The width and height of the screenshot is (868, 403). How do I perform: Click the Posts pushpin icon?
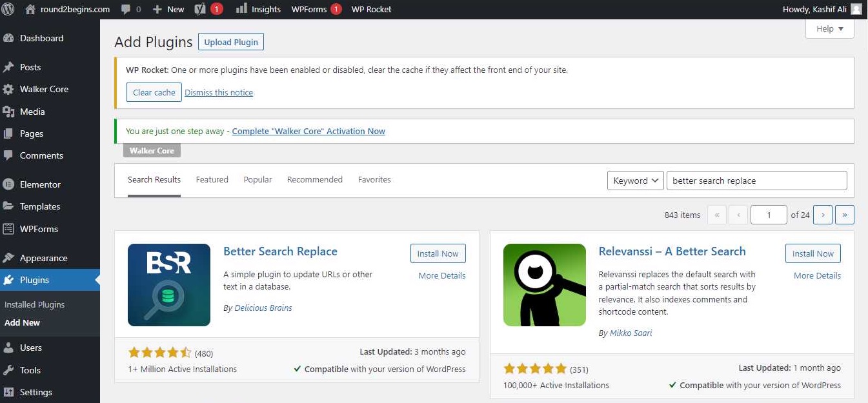9,67
